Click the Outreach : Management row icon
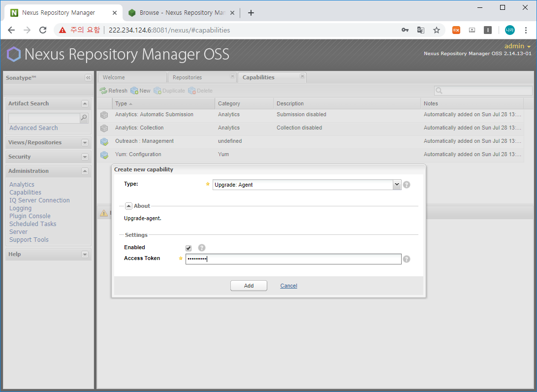The height and width of the screenshot is (392, 537). tap(104, 141)
